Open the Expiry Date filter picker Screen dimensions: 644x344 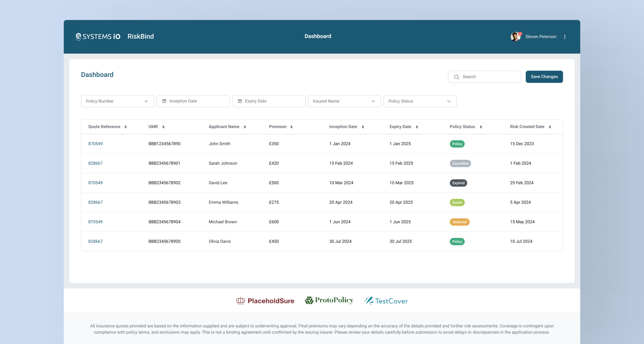[269, 101]
